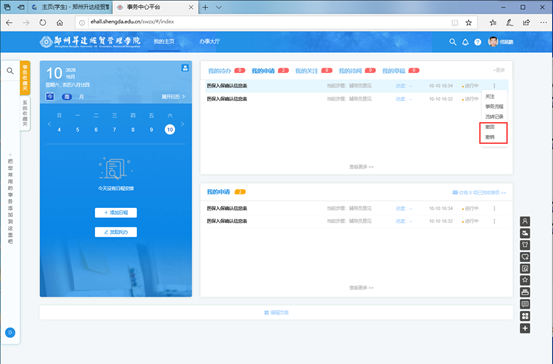Image resolution: width=553 pixels, height=364 pixels.
Task: Open the search icon in top header
Action: pyautogui.click(x=452, y=42)
